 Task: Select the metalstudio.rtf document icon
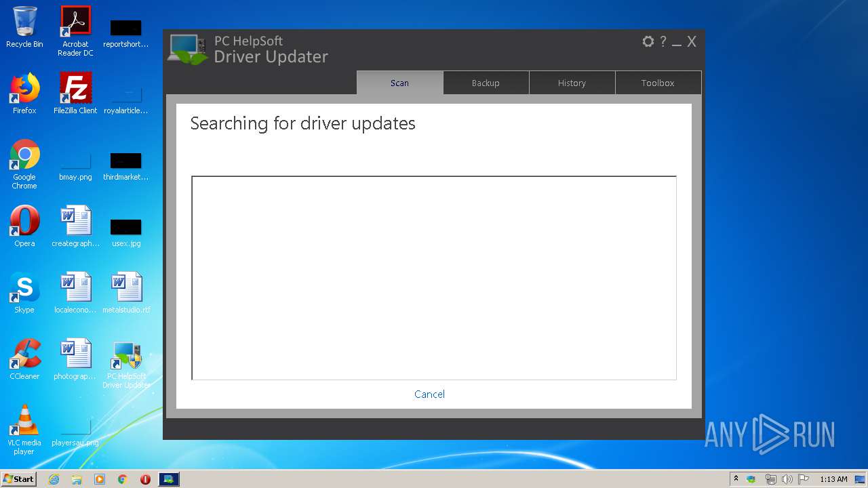(126, 293)
